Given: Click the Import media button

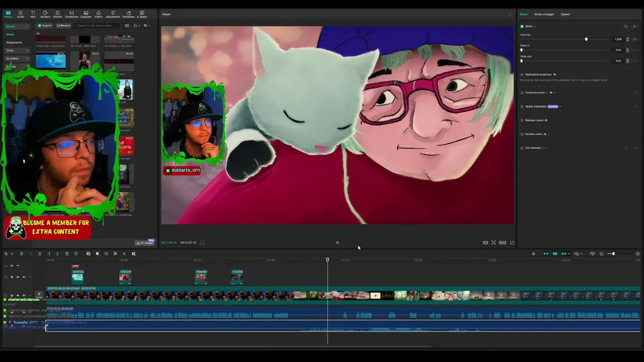Looking at the screenshot, I should (x=45, y=26).
